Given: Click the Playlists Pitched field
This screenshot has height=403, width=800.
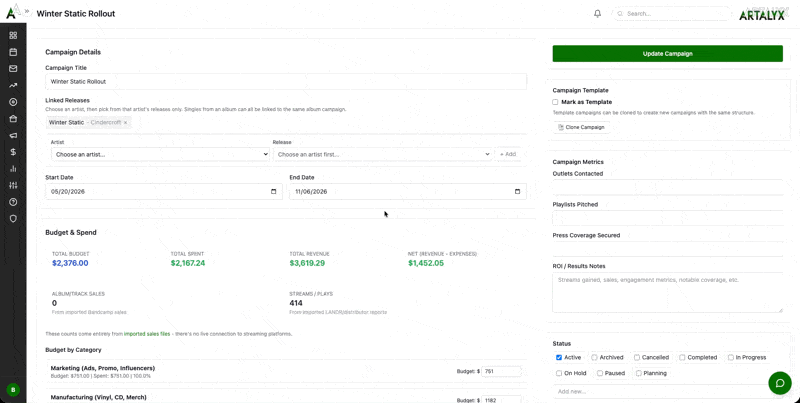Looking at the screenshot, I should [667, 218].
